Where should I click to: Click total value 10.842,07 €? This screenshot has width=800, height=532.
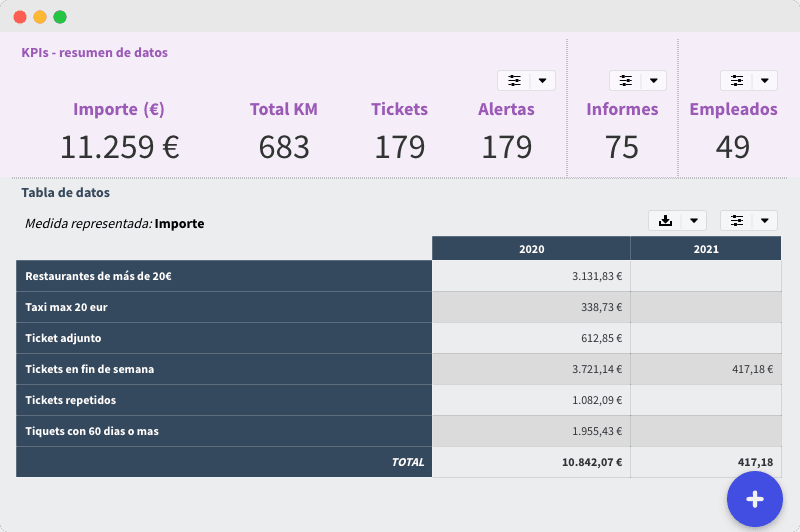[592, 462]
